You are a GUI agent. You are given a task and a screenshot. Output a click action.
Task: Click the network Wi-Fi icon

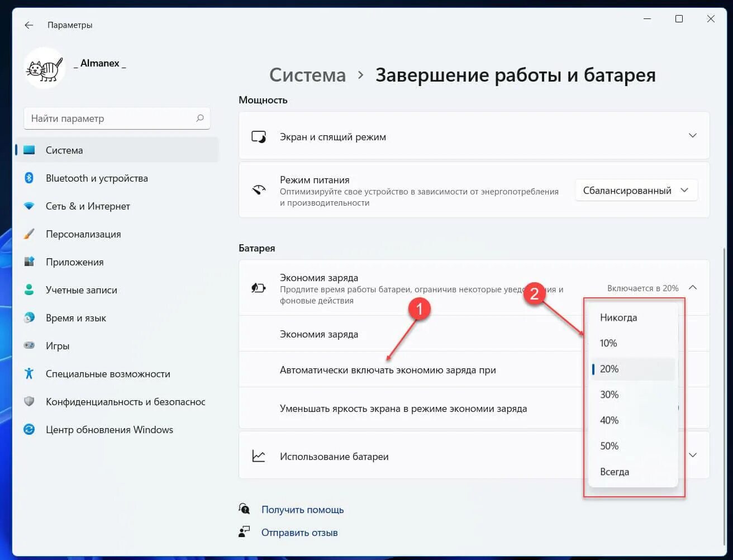point(29,206)
